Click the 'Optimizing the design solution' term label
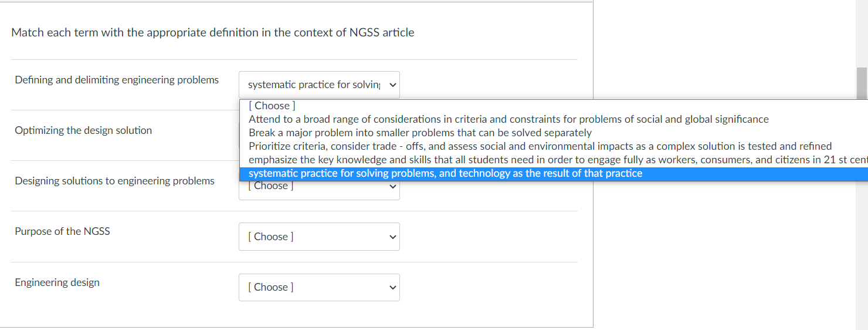The width and height of the screenshot is (868, 330). point(83,130)
